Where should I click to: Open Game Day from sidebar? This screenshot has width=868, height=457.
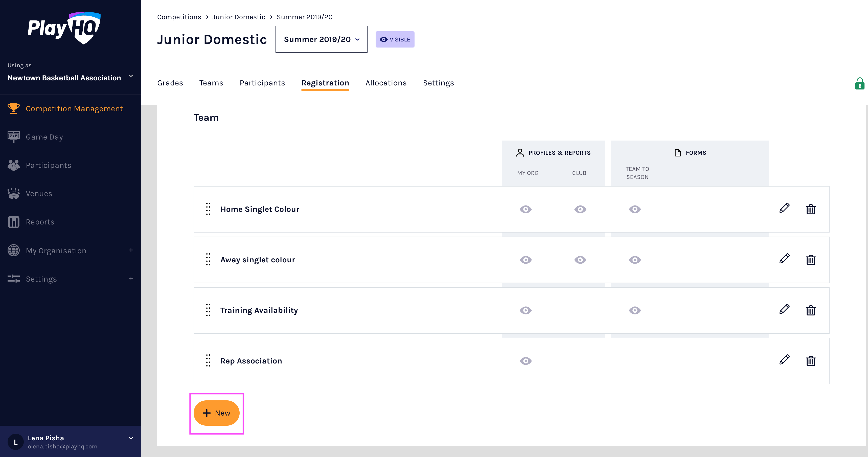44,137
